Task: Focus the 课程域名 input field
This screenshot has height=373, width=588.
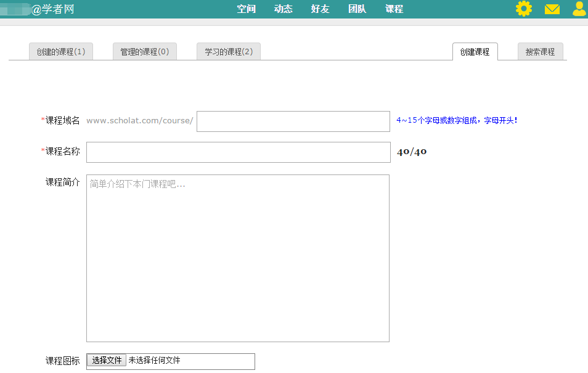Action: (293, 121)
